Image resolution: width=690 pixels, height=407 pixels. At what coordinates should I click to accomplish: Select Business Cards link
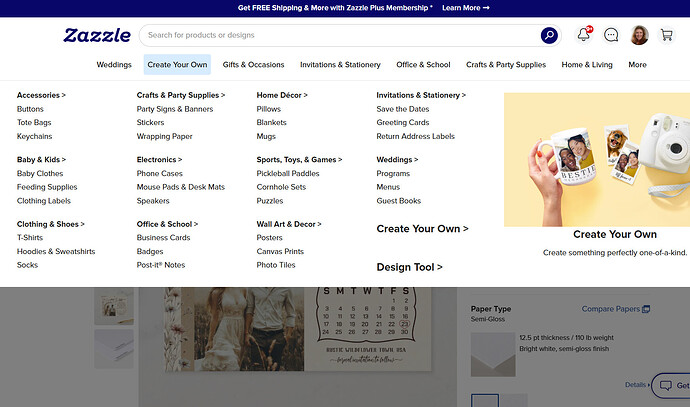pyautogui.click(x=163, y=238)
